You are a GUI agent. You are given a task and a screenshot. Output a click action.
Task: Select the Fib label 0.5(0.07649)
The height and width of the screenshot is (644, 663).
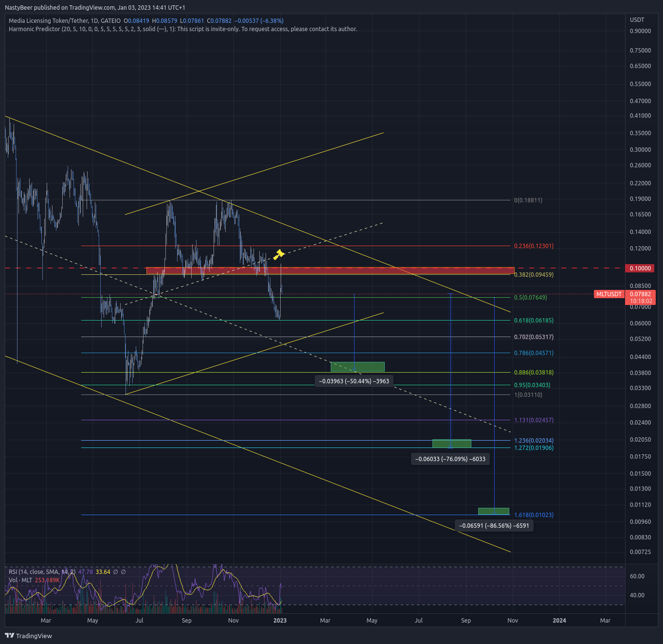pos(530,298)
